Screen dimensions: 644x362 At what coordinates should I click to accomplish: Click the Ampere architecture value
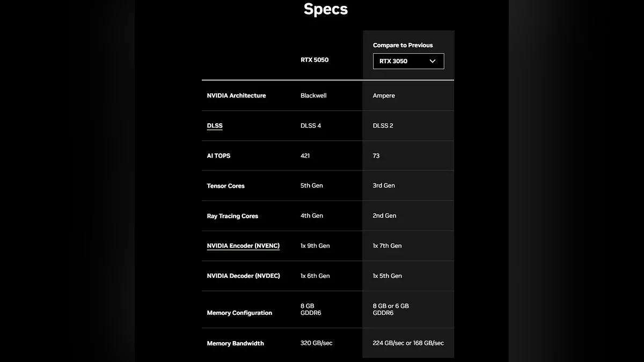click(x=384, y=95)
